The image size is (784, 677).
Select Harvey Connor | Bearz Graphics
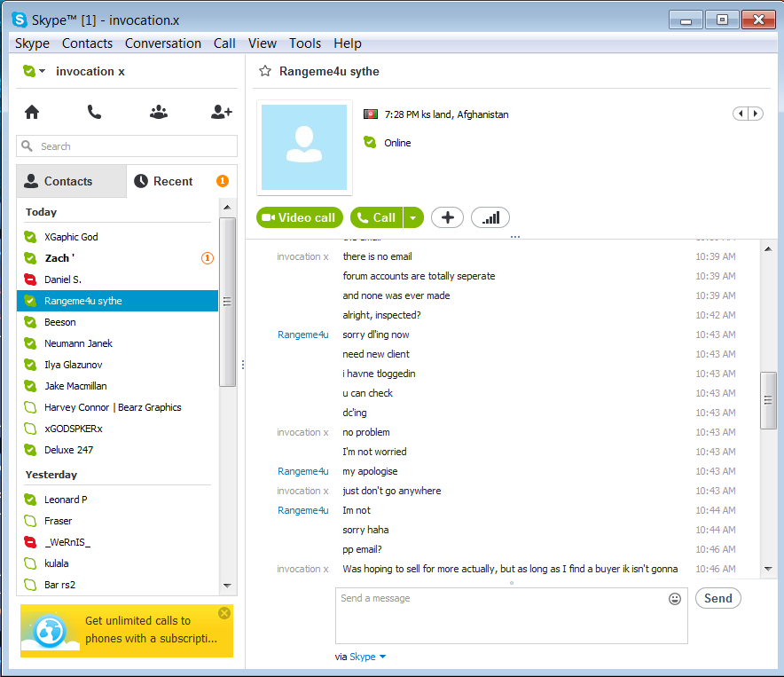coord(117,407)
